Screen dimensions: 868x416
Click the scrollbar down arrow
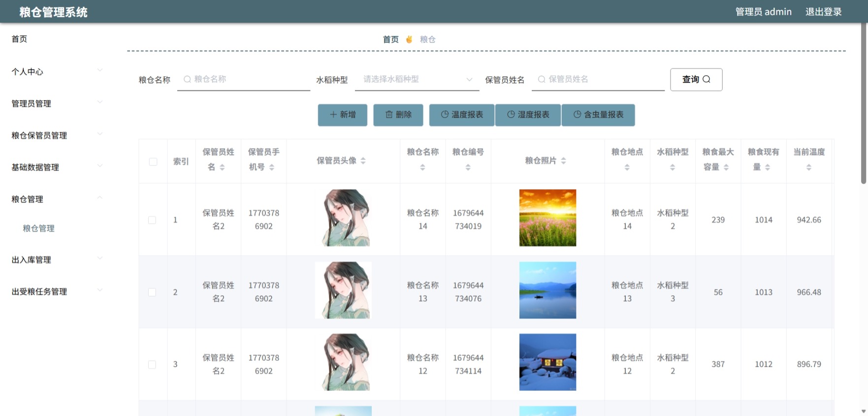(x=863, y=411)
